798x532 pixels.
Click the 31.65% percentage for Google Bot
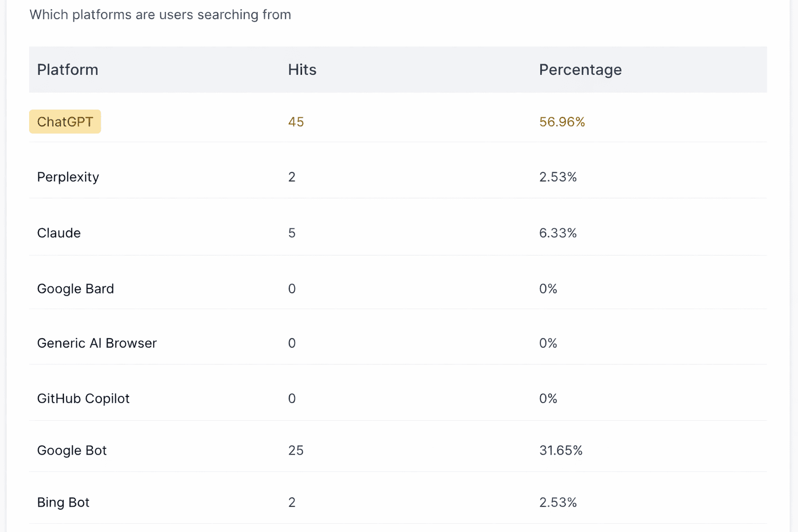click(x=561, y=450)
